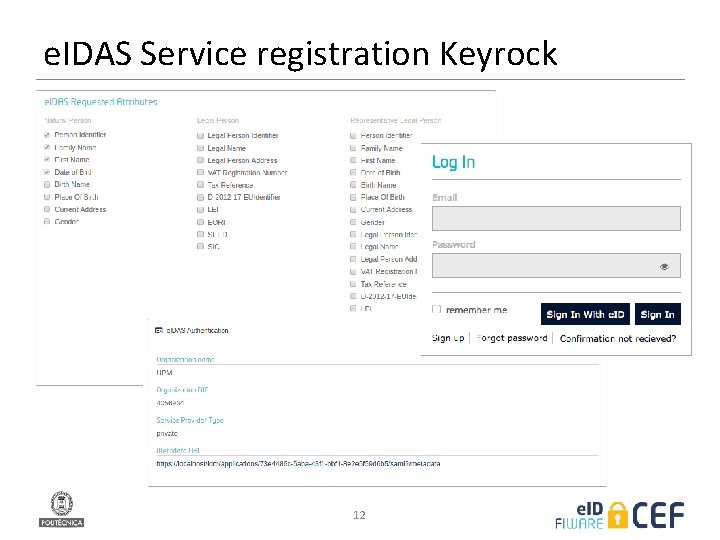
Task: Check Representative's First Name checkbox
Action: [x=353, y=160]
